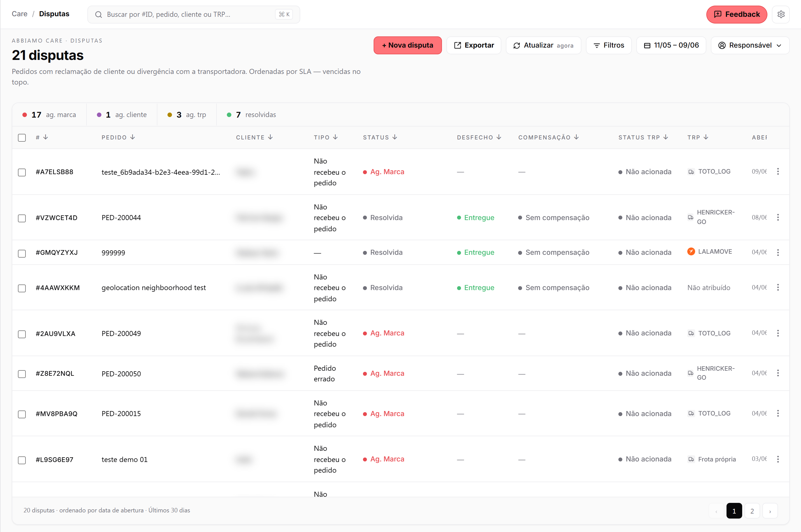The width and height of the screenshot is (801, 532).
Task: Open row menu for #VZWCET4D
Action: [x=778, y=218]
